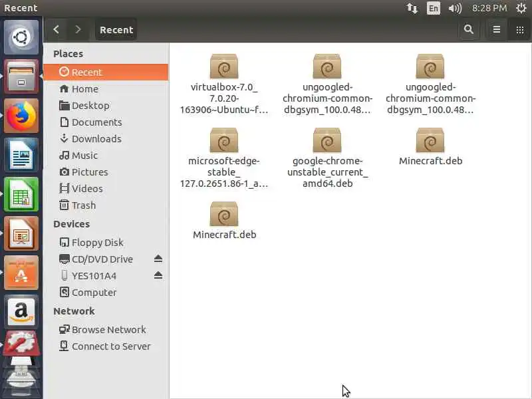Select the ungoogled-chromium package in the right column
This screenshot has width=532, height=399.
point(430,84)
